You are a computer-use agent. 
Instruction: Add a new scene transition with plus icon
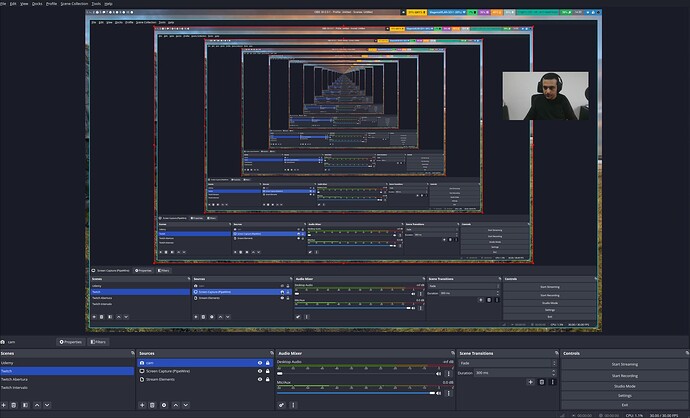click(x=531, y=381)
